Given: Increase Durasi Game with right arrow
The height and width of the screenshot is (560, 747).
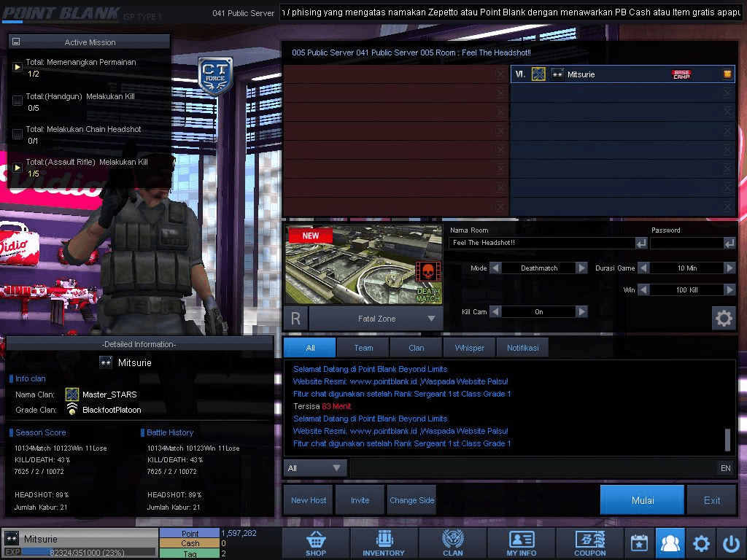Looking at the screenshot, I should [729, 268].
